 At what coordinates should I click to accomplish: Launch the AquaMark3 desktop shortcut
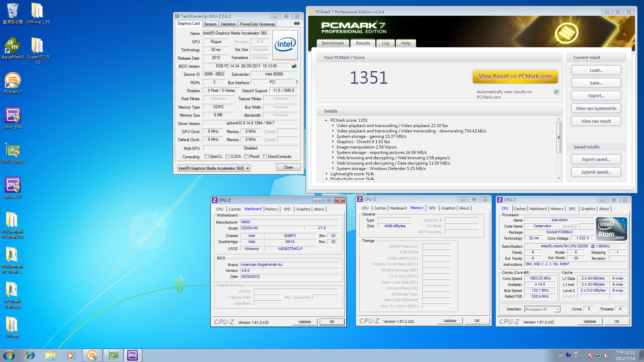click(12, 48)
